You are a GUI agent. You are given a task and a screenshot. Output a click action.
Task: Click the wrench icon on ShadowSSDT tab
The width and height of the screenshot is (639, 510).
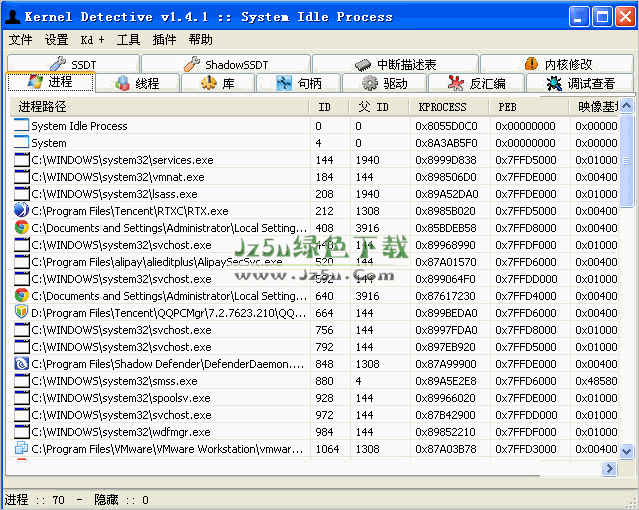(192, 64)
